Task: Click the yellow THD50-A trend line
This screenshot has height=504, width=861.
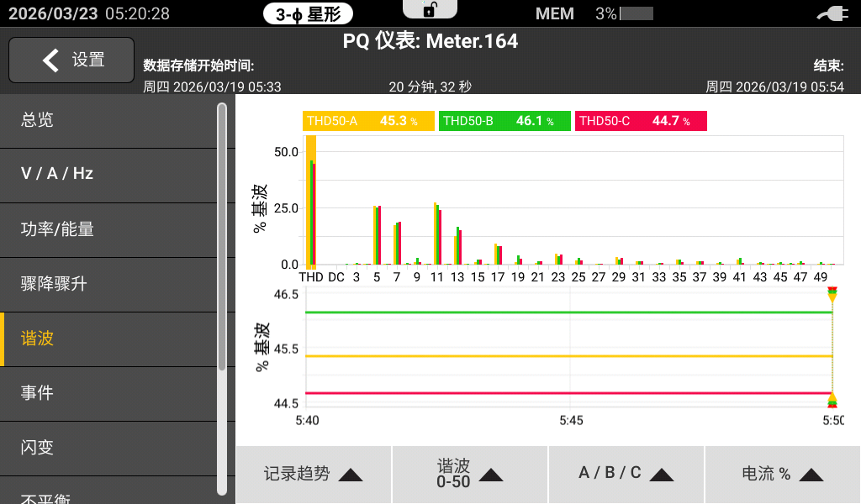Action: [569, 356]
